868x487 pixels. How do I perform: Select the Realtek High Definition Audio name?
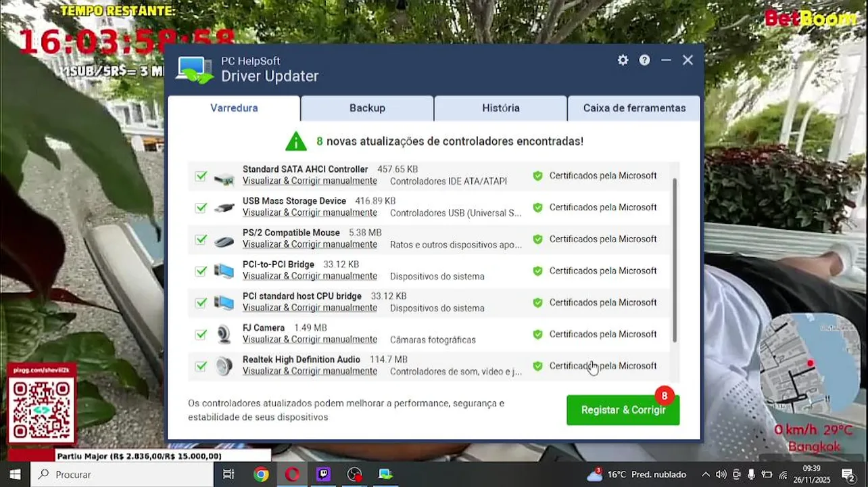[302, 360]
